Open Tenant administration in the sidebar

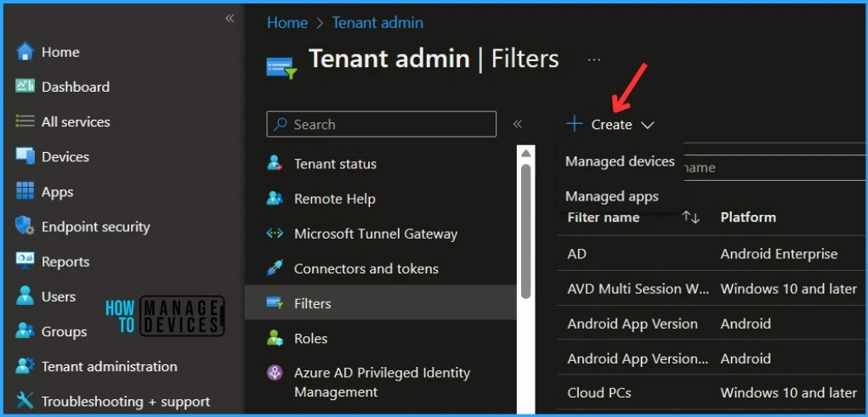coord(110,366)
